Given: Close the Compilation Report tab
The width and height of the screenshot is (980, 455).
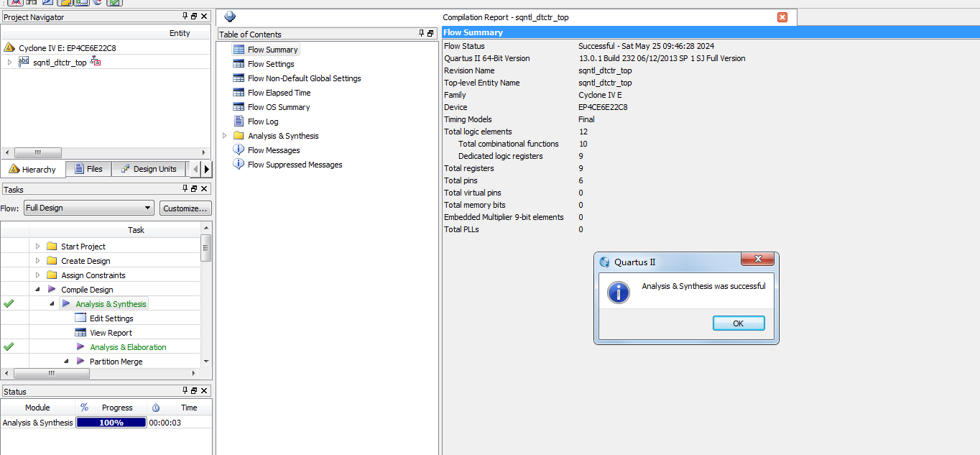Looking at the screenshot, I should point(782,17).
